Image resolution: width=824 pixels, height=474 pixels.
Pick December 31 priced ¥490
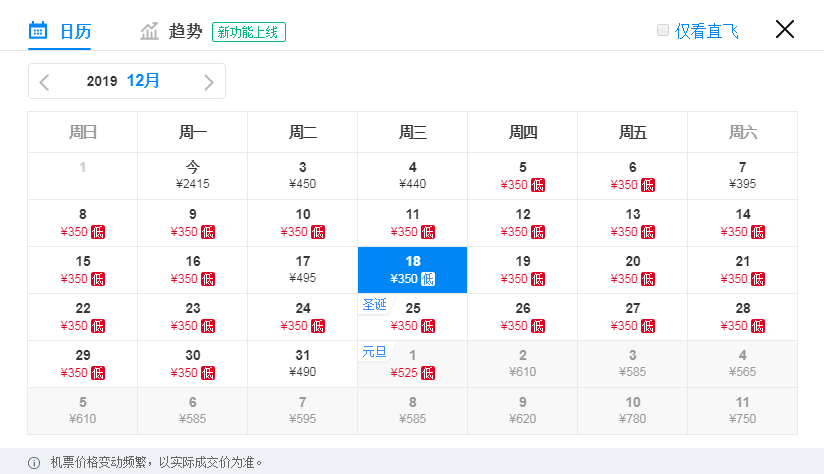pos(303,363)
